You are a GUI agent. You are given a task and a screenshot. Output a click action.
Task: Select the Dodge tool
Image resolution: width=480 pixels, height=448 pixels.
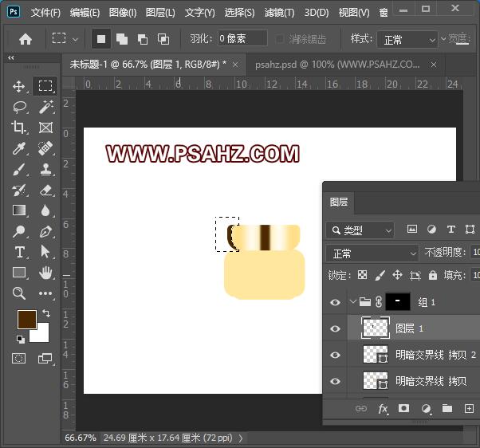19,231
